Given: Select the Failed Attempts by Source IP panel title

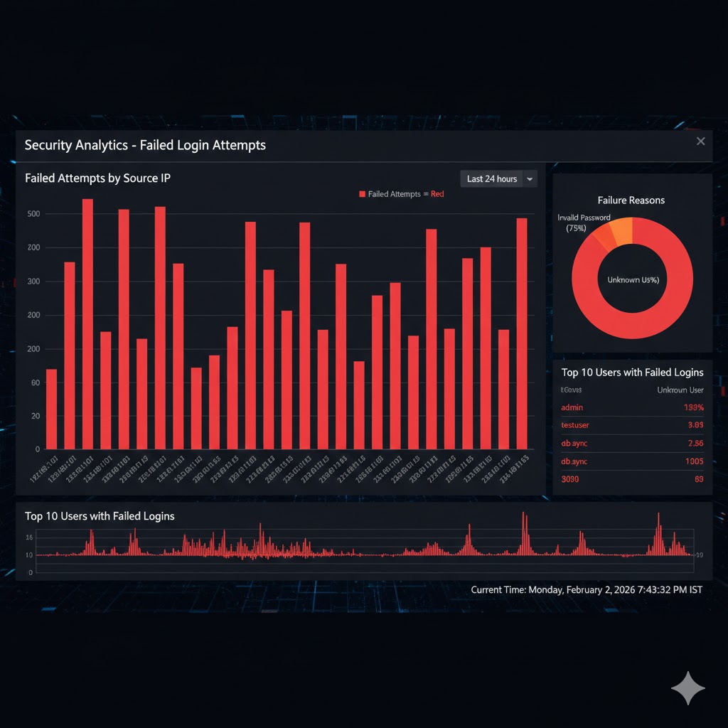Looking at the screenshot, I should [97, 178].
